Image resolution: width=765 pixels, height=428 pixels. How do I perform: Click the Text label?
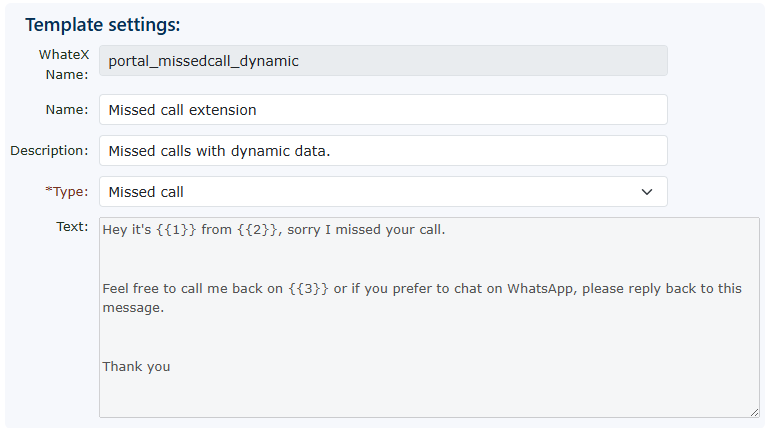tap(72, 227)
